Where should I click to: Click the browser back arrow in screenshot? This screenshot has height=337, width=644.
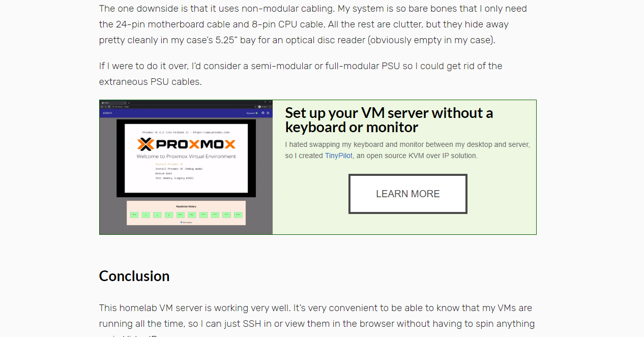tap(102, 107)
